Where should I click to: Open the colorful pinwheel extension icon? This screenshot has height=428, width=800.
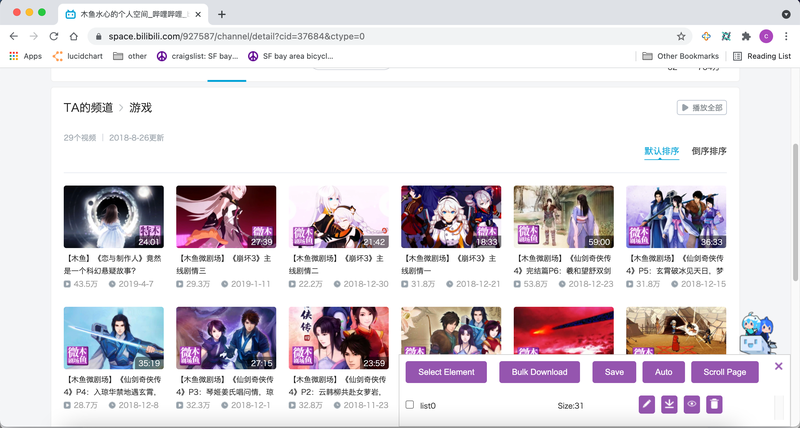click(706, 36)
